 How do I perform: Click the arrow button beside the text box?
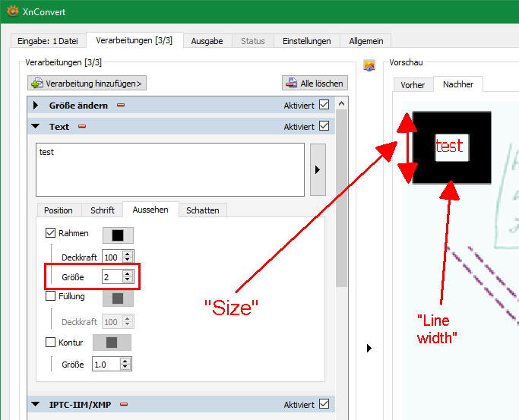[x=318, y=169]
